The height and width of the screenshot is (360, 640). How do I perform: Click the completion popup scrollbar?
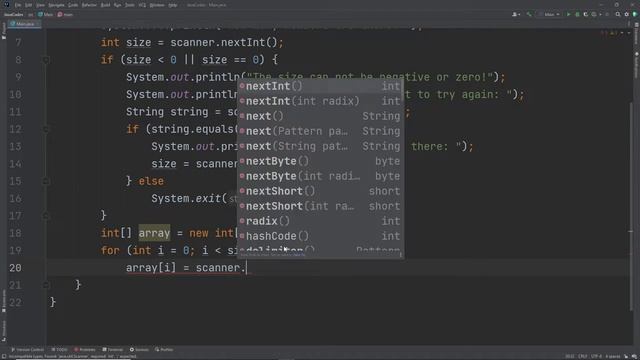[403, 90]
